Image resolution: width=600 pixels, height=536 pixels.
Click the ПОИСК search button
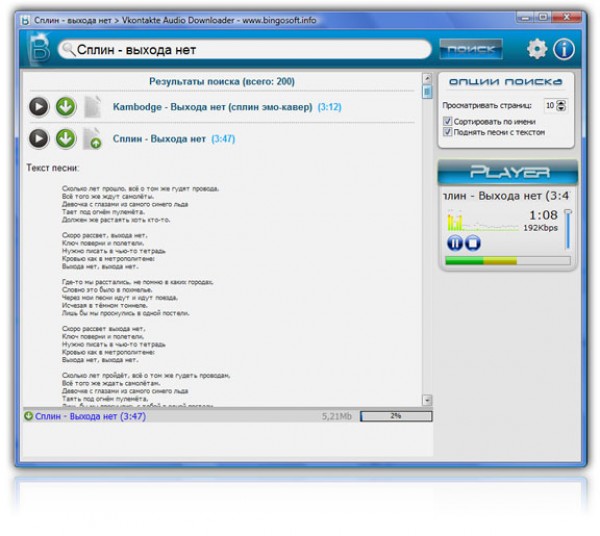click(471, 49)
